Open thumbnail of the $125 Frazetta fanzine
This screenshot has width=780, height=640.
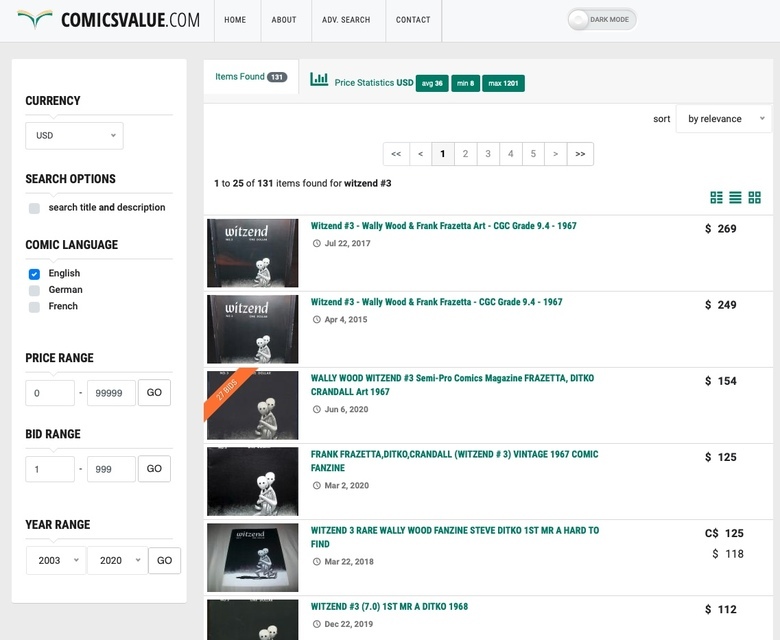click(253, 481)
